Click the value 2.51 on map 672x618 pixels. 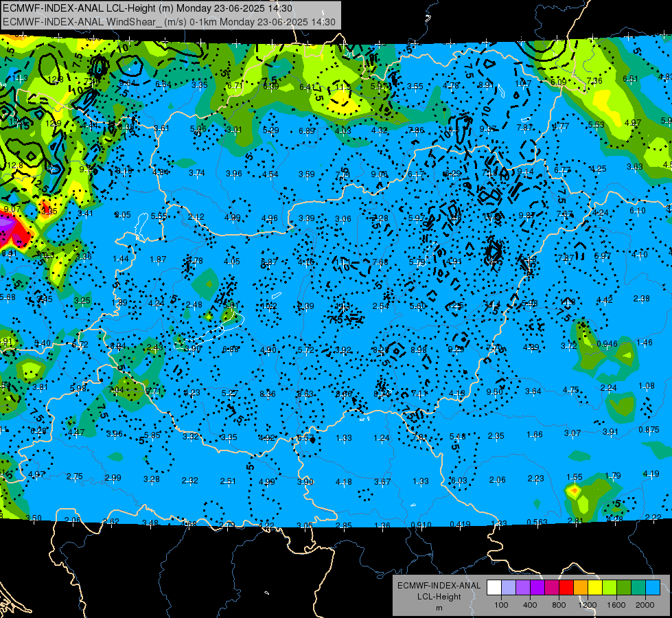[228, 481]
